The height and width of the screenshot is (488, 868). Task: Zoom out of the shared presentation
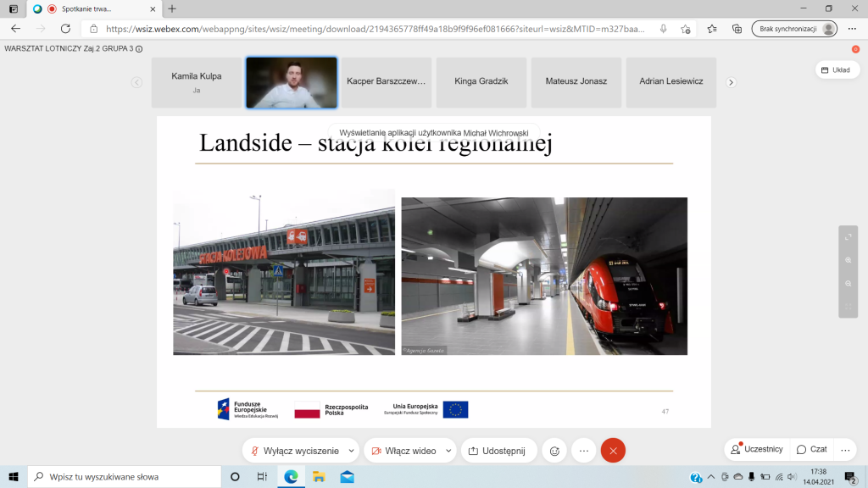pos(849,283)
